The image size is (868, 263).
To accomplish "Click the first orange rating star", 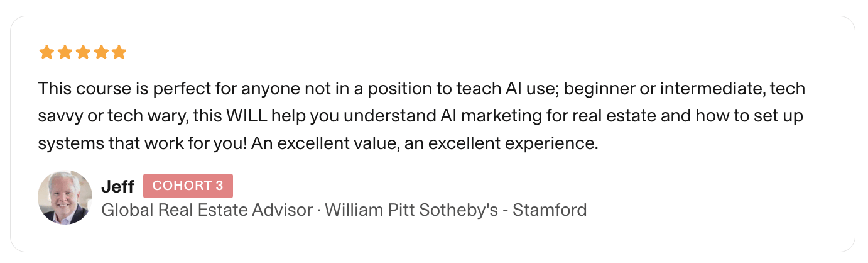I will point(46,52).
